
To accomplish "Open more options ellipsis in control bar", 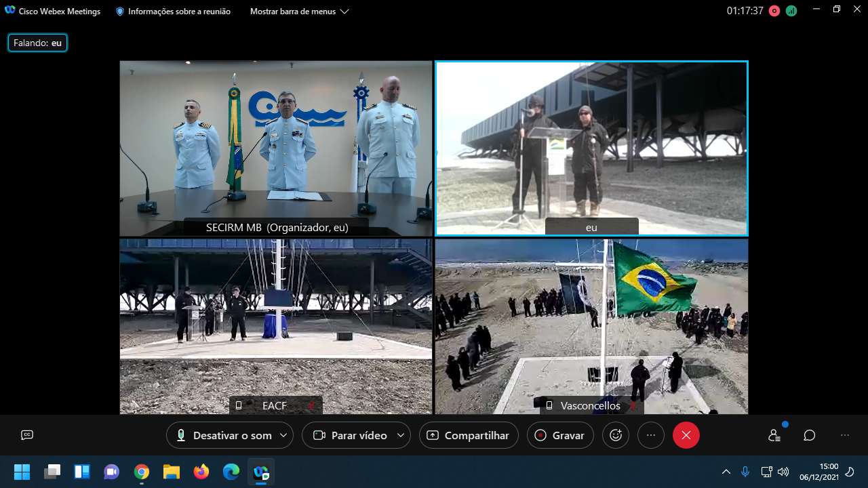I will coord(651,435).
